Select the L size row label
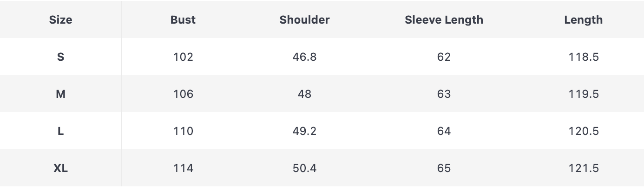The width and height of the screenshot is (644, 191). [60, 131]
